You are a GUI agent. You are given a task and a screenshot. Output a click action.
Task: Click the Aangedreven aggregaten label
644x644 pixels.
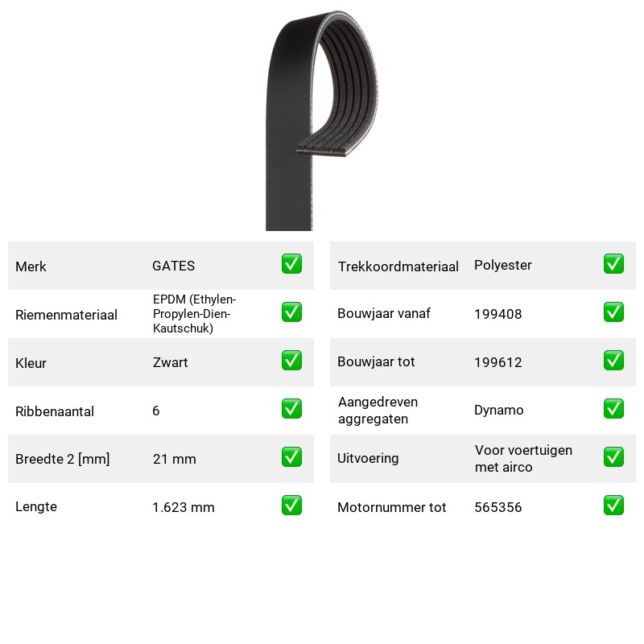tap(378, 411)
